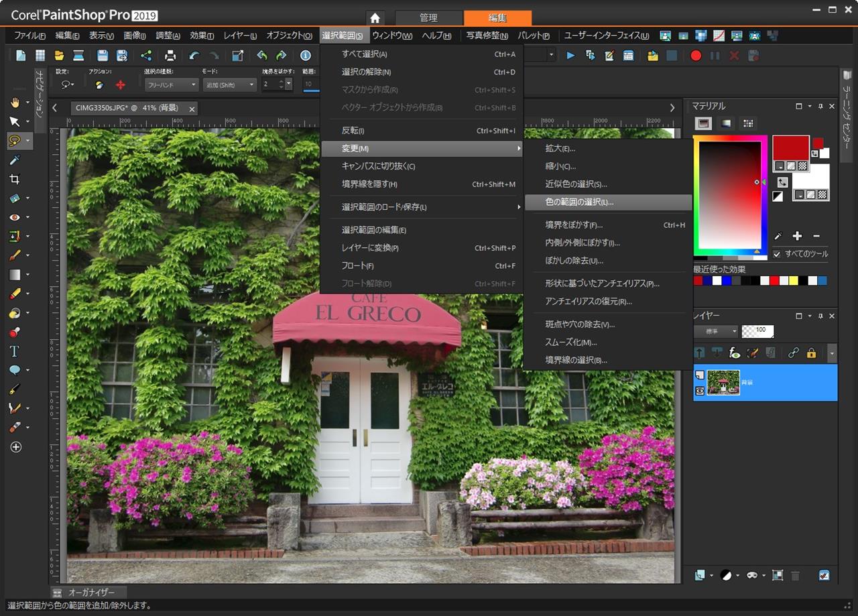Screen dimensions: 858x616
Task: Open the layer blend mode 標準 dropdown
Action: (716, 332)
